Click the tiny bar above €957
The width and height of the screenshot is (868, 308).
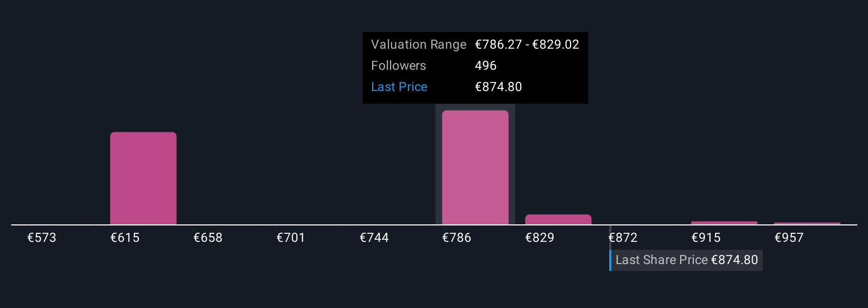pos(807,223)
